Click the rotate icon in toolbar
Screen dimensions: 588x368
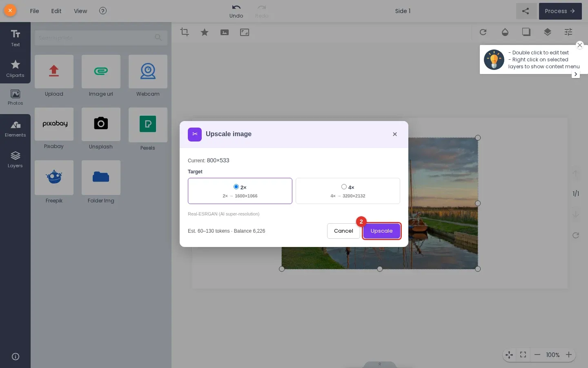[483, 32]
